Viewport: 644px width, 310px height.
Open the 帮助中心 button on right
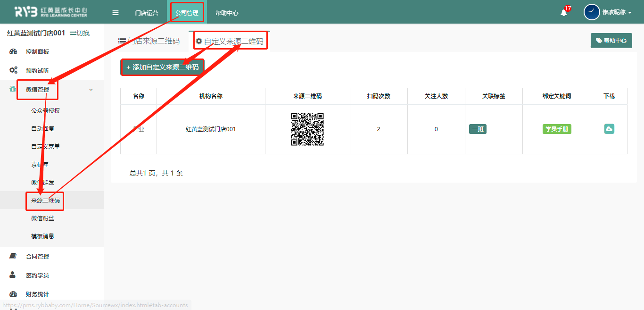(x=611, y=41)
